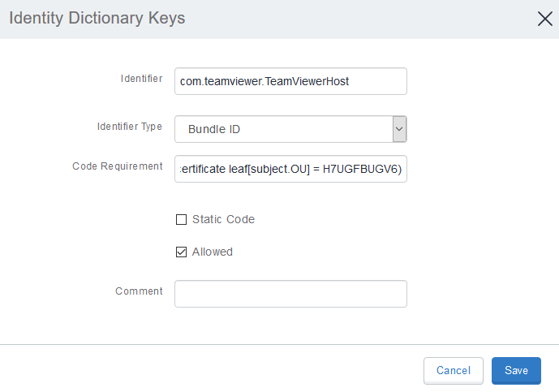
Task: Select the Bundle ID value text
Action: 213,129
